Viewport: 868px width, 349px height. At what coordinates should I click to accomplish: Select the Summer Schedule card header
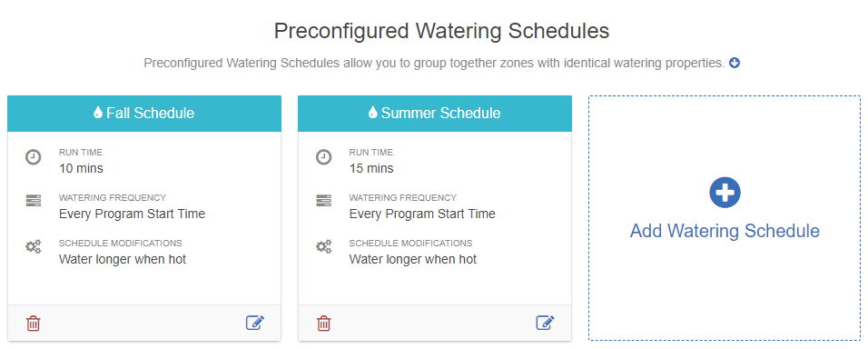tap(435, 114)
